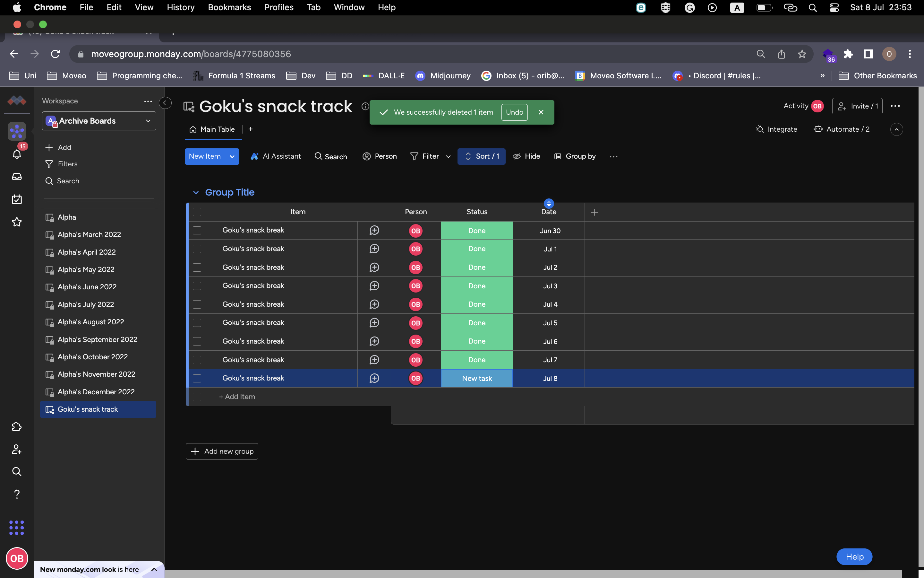Reload the page in Chrome
The image size is (924, 578).
pyautogui.click(x=56, y=54)
